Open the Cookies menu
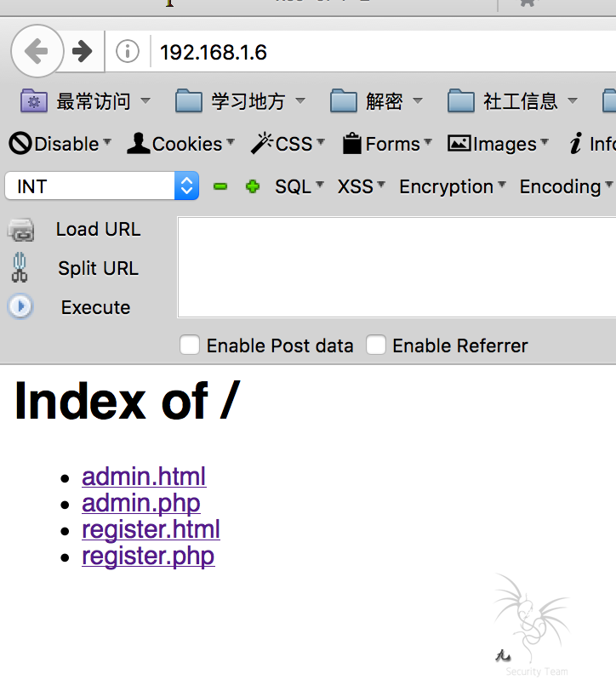616x691 pixels. (x=181, y=144)
